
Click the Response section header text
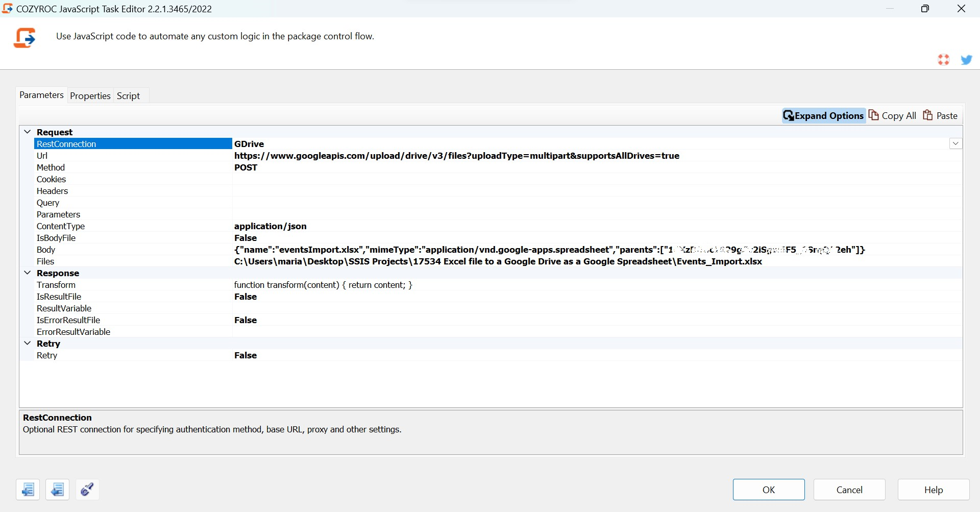[x=58, y=273]
